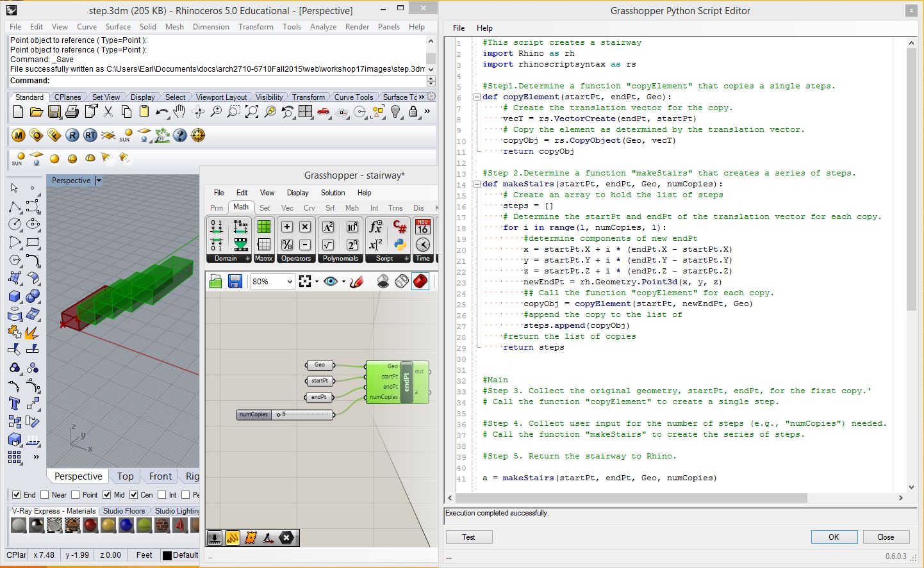Click the Grasshopper open file green folder
This screenshot has width=924, height=568.
pyautogui.click(x=216, y=281)
